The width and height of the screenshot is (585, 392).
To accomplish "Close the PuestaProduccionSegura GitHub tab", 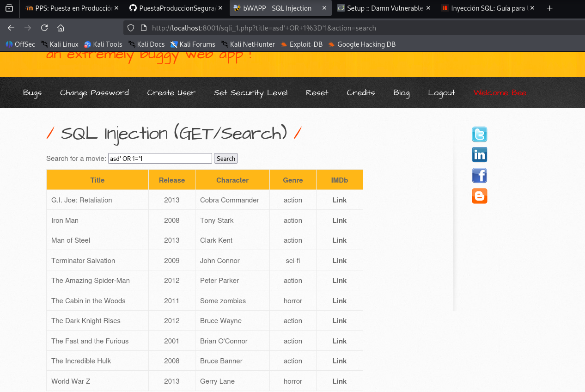I will tap(220, 8).
